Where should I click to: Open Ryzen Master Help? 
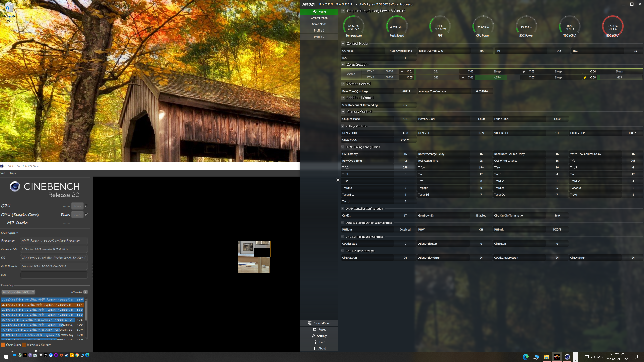[319, 342]
